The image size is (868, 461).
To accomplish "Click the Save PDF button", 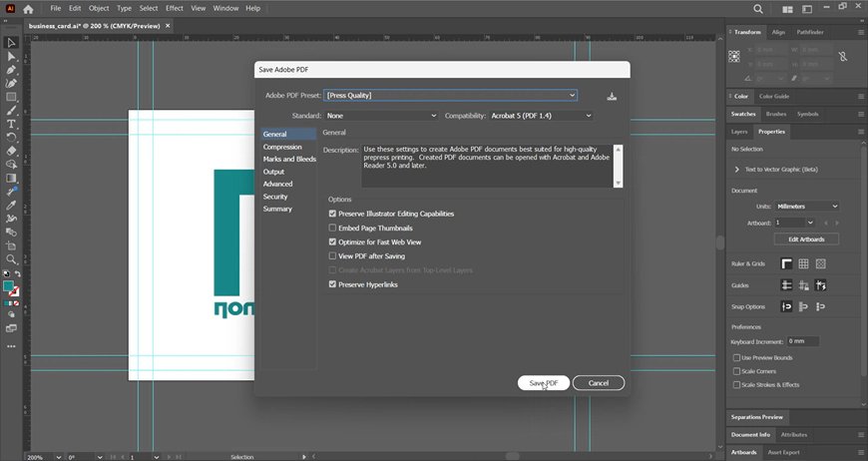I will (x=544, y=383).
